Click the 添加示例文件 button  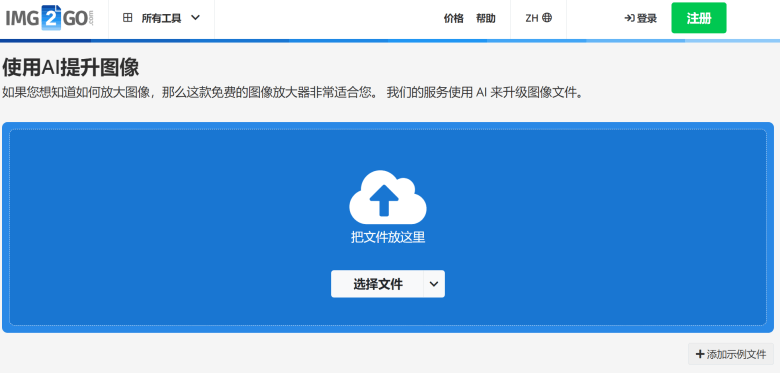(x=731, y=354)
